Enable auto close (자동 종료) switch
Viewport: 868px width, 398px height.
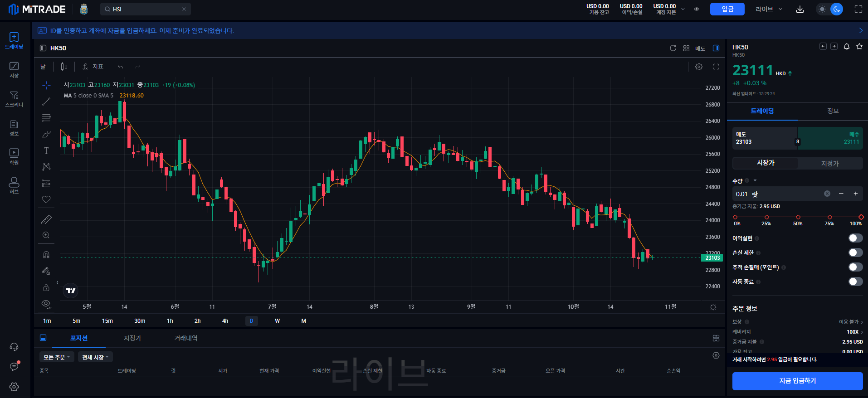[x=855, y=282]
